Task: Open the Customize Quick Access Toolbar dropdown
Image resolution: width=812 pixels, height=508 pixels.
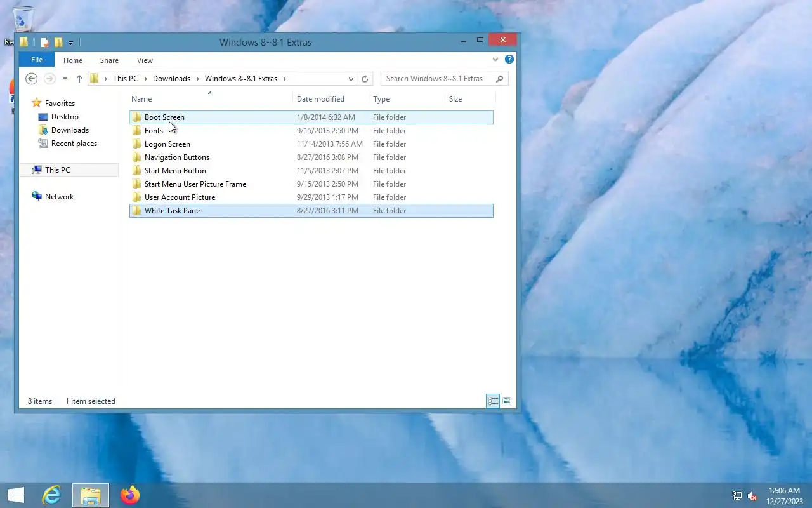Action: [x=70, y=43]
